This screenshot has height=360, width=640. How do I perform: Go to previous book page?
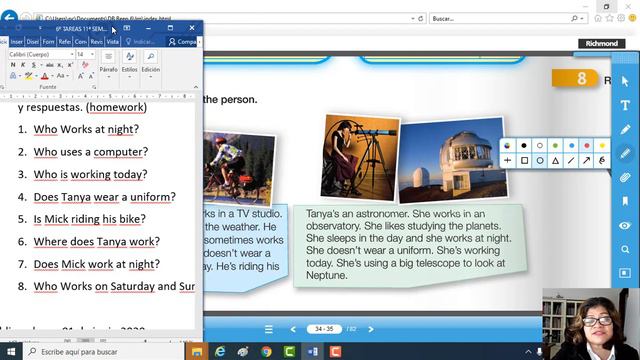293,329
